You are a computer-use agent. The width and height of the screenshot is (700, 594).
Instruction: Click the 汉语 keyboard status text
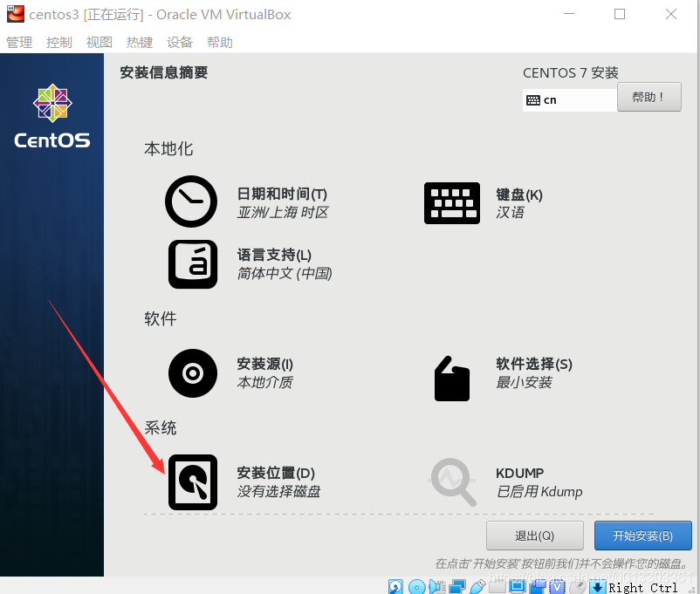(x=510, y=213)
